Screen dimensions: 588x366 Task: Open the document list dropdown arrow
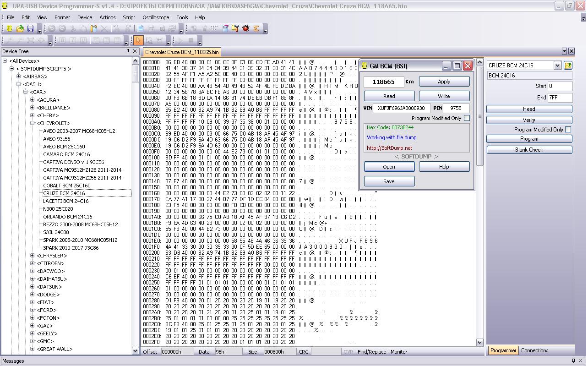pos(564,51)
